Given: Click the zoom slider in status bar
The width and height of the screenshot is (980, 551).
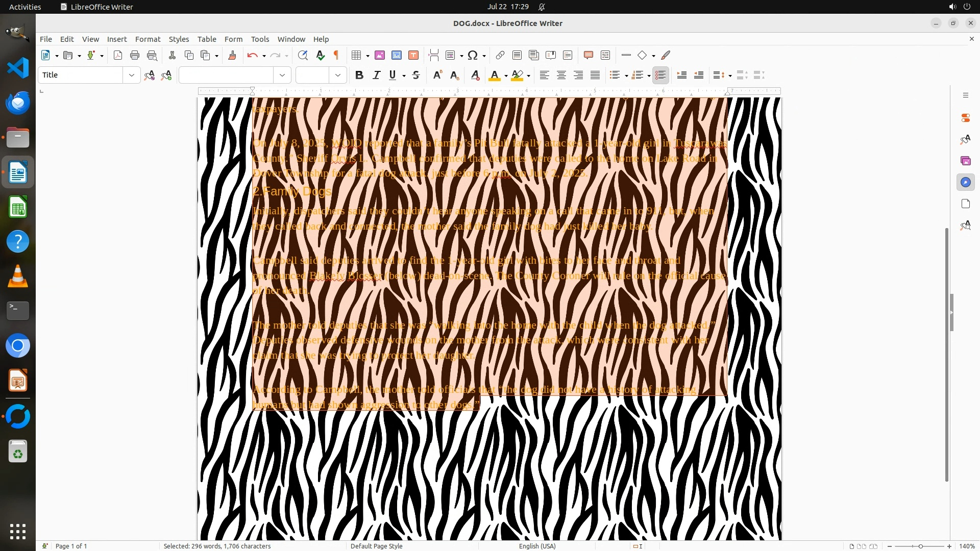Looking at the screenshot, I should (920, 546).
